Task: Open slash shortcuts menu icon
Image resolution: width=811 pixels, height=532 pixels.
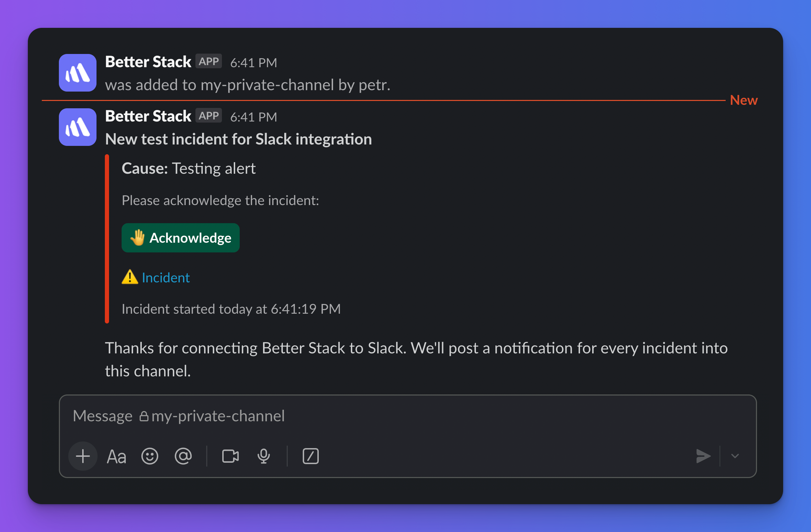Action: coord(311,456)
